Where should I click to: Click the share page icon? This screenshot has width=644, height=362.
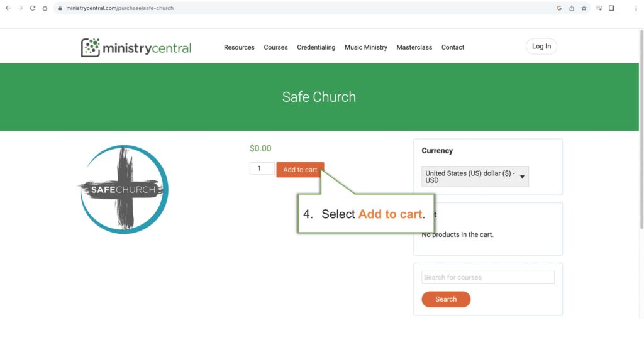571,8
